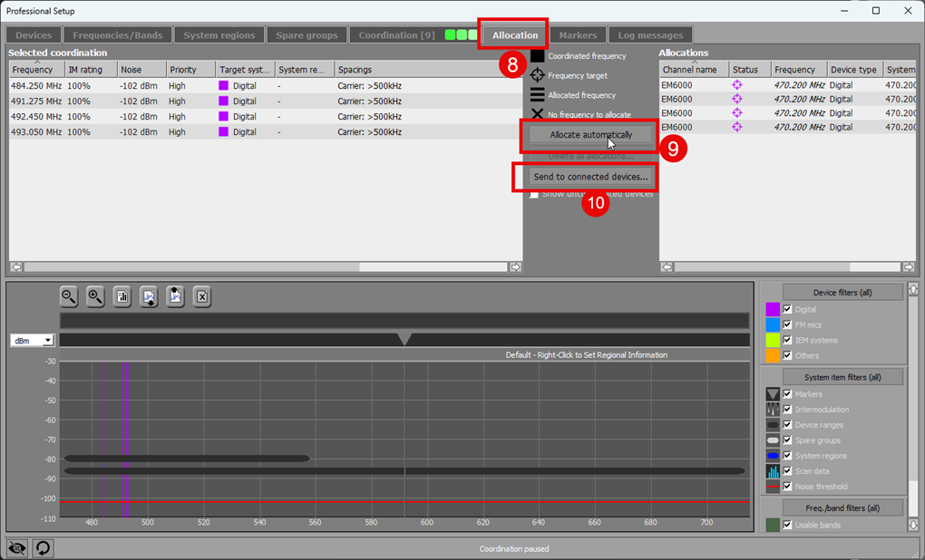Click the X clear icon in graph toolbar
This screenshot has width=925, height=560.
(202, 296)
